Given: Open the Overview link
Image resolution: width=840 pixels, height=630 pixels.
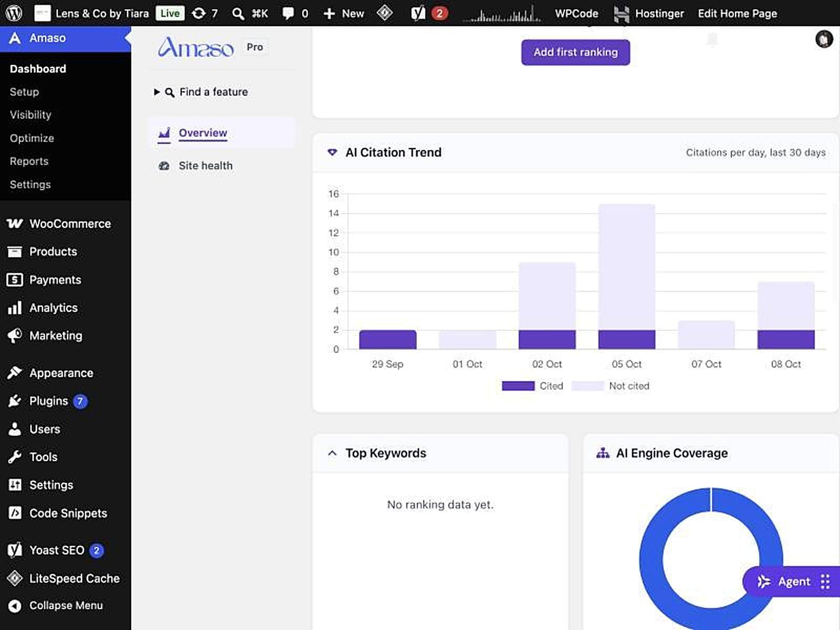Looking at the screenshot, I should [x=203, y=133].
